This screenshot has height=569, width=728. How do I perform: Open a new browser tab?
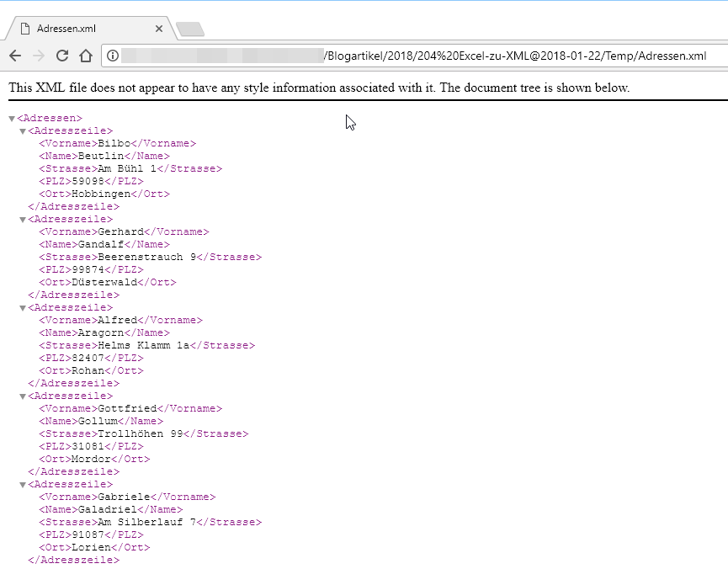tap(189, 29)
